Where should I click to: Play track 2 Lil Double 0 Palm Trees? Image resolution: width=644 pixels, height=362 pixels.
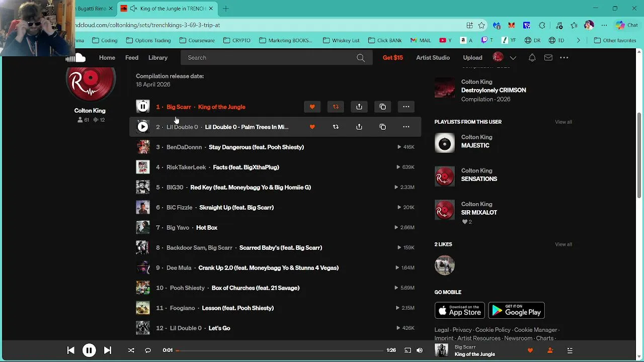coord(143,127)
